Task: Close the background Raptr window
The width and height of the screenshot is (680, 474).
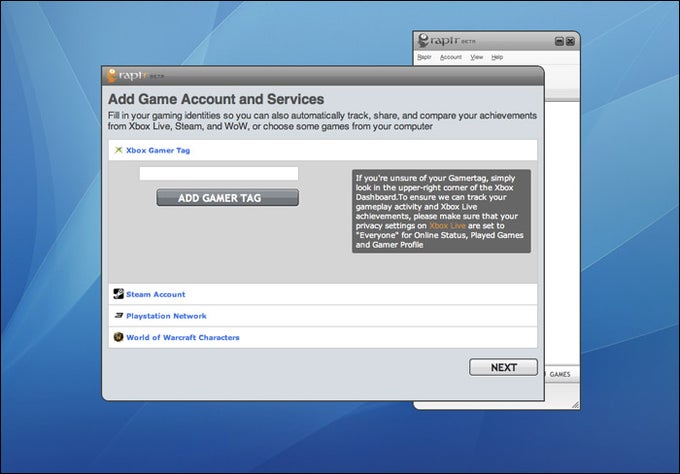Action: pyautogui.click(x=570, y=41)
